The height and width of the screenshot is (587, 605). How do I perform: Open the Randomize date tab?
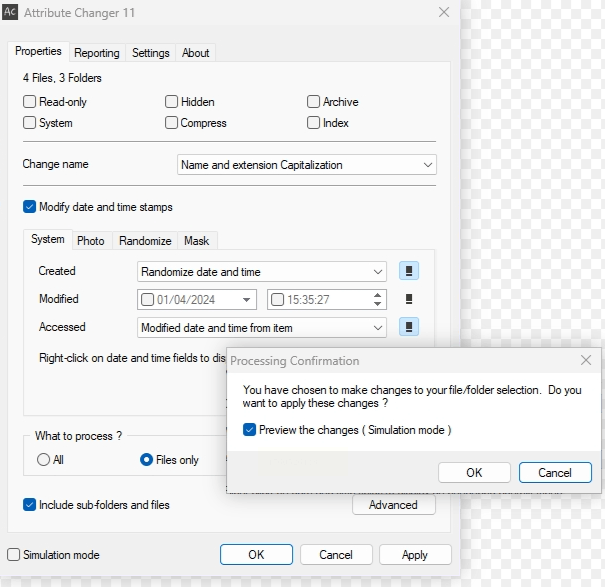pos(145,241)
